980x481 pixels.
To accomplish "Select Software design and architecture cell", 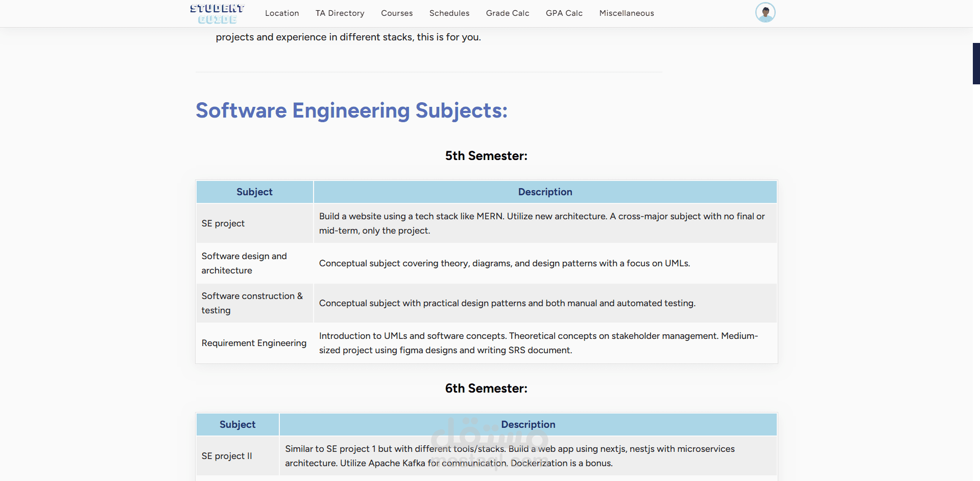I will [x=255, y=263].
